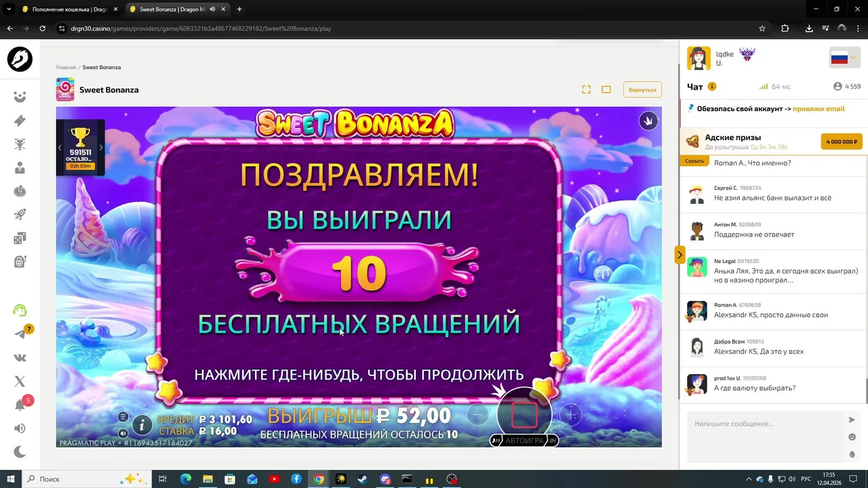Toggle site sound speaker icon in sidebar
Screen dimensions: 868x488
(20, 428)
